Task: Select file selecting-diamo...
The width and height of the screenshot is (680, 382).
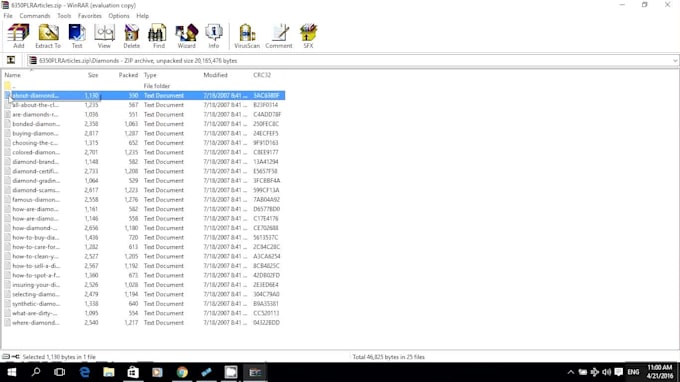Action: point(144,294)
